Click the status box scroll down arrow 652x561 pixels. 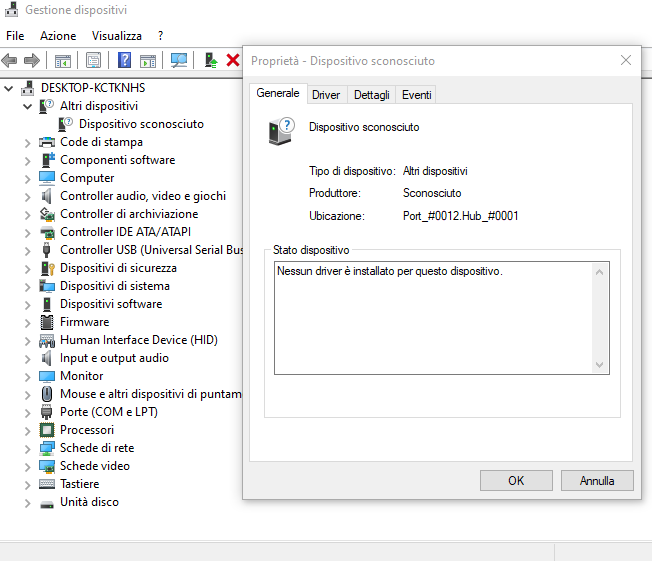(599, 365)
